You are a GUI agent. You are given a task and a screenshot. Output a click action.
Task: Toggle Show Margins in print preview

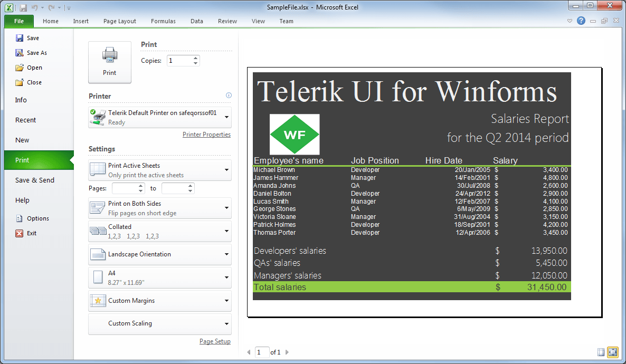pyautogui.click(x=601, y=352)
